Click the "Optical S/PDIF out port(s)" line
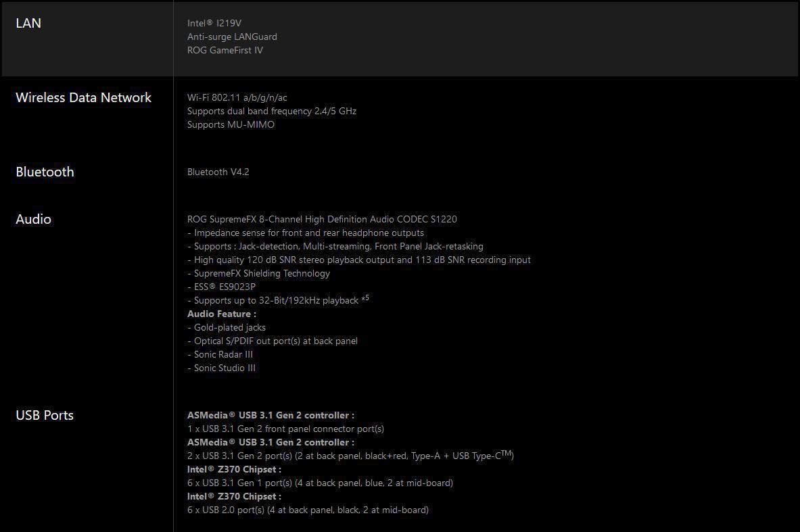 coord(273,341)
